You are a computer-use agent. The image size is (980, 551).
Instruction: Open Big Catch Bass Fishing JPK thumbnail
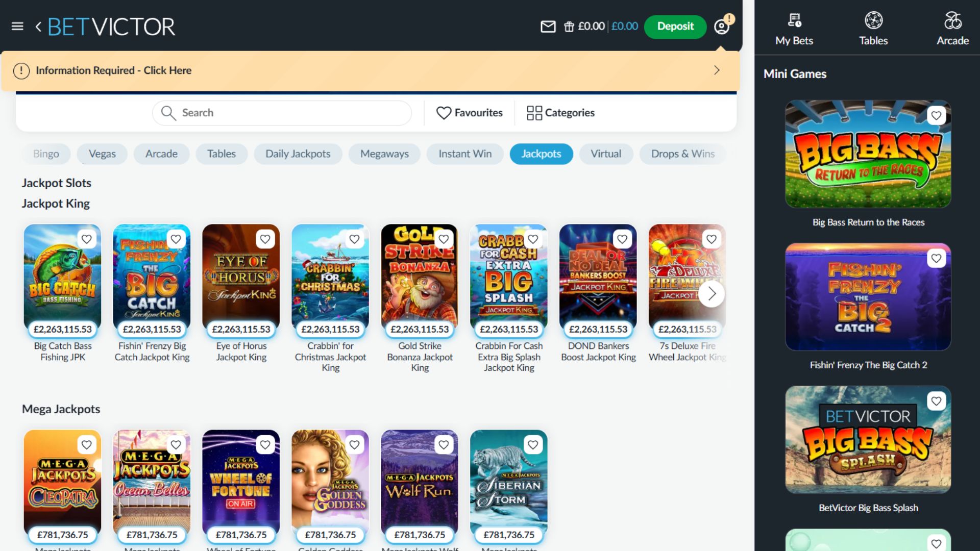coord(62,276)
